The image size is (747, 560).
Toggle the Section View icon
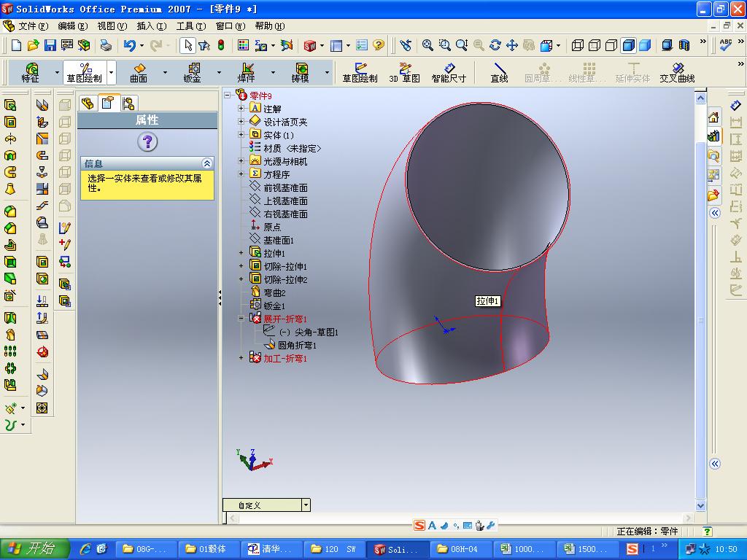[x=684, y=45]
